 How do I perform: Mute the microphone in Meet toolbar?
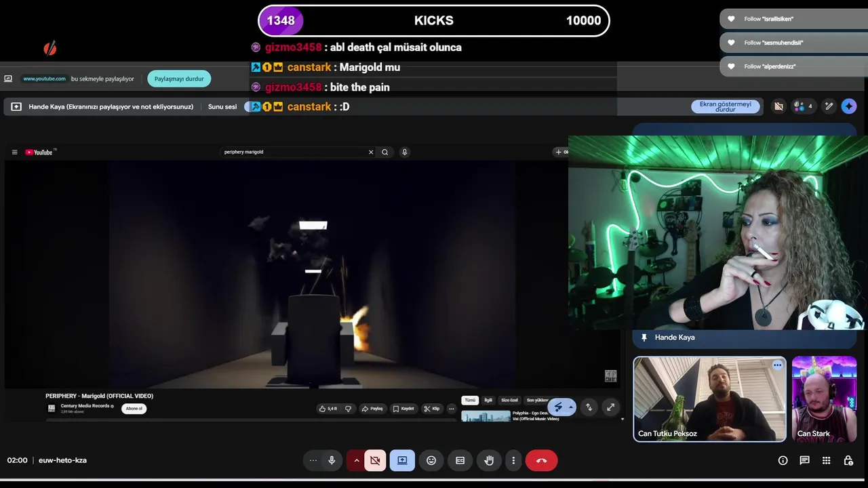tap(332, 460)
